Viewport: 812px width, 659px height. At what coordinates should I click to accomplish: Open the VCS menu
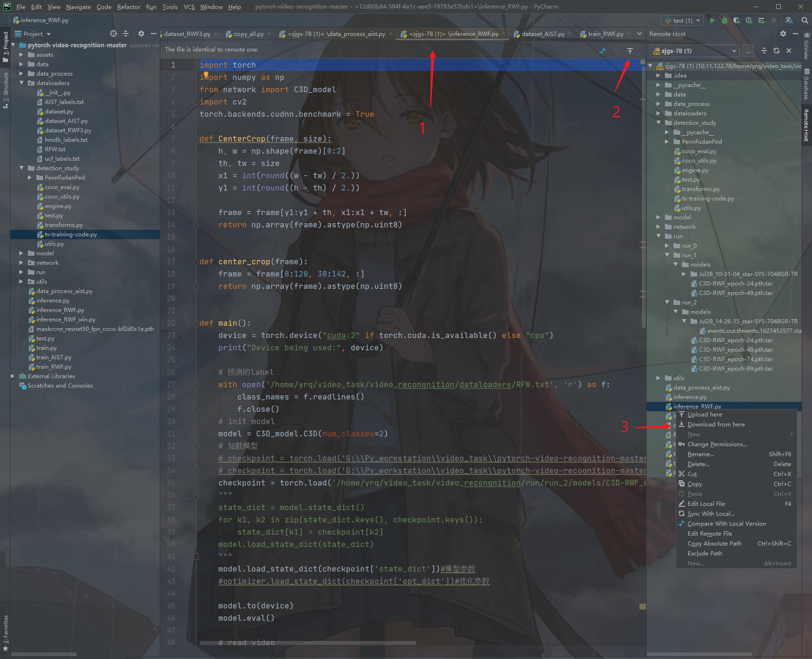[x=189, y=7]
